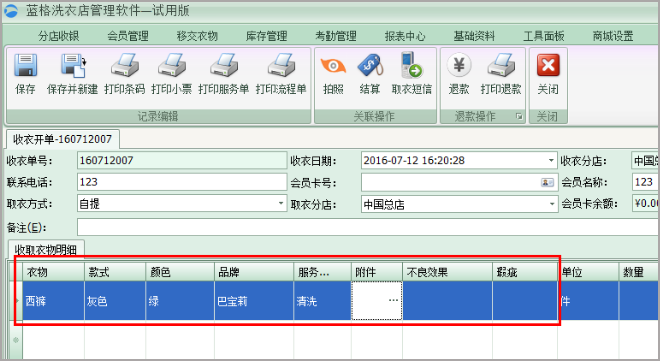Screen dimensions: 660x361
Task: Click 打印条码 print barcode icon
Action: [125, 65]
